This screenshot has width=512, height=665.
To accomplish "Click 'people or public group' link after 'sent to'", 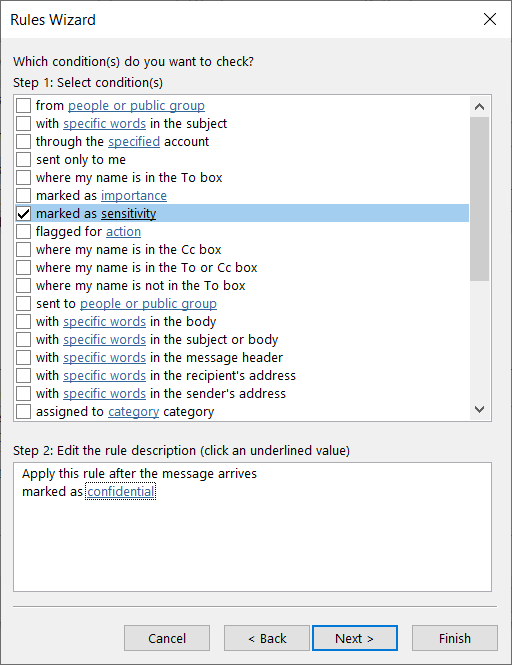I will (148, 304).
